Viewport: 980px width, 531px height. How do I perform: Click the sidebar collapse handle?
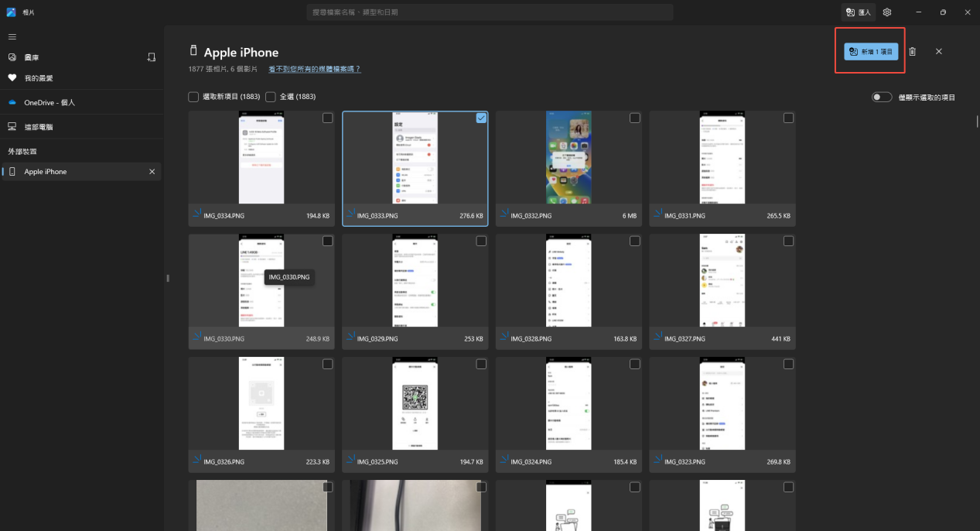(167, 278)
